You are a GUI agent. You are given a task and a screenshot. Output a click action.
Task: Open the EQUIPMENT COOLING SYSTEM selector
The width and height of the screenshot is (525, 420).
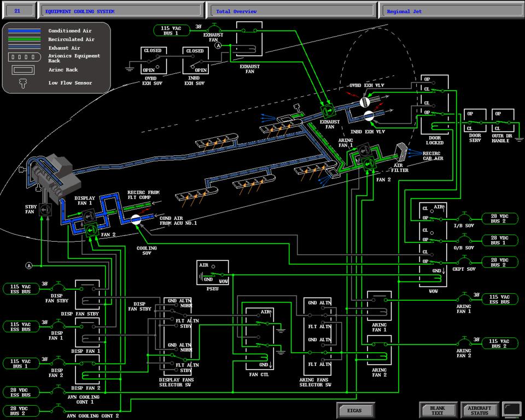pyautogui.click(x=121, y=11)
